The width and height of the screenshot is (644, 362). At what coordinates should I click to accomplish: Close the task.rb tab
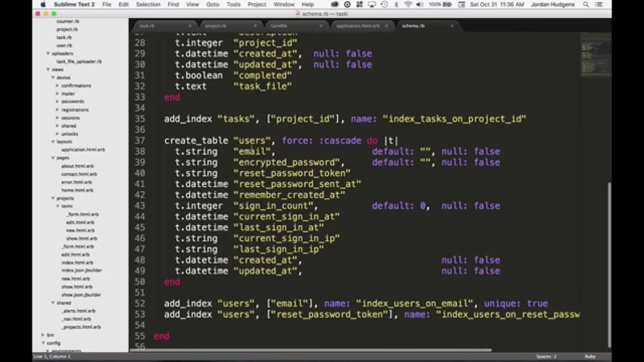click(x=190, y=26)
